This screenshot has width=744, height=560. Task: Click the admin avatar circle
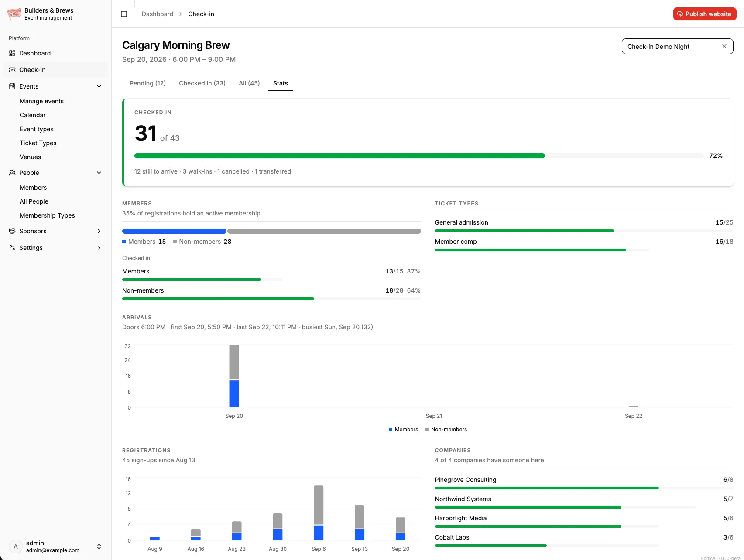pos(16,546)
